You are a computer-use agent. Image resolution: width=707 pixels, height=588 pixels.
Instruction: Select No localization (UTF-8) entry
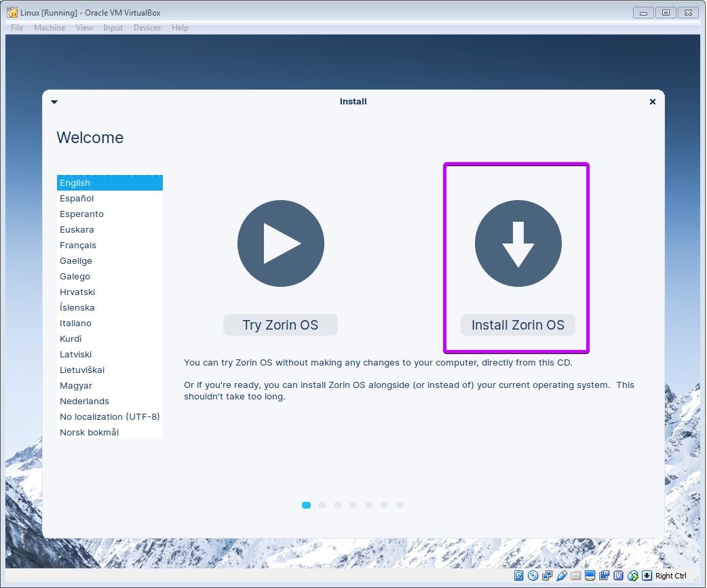tap(109, 417)
